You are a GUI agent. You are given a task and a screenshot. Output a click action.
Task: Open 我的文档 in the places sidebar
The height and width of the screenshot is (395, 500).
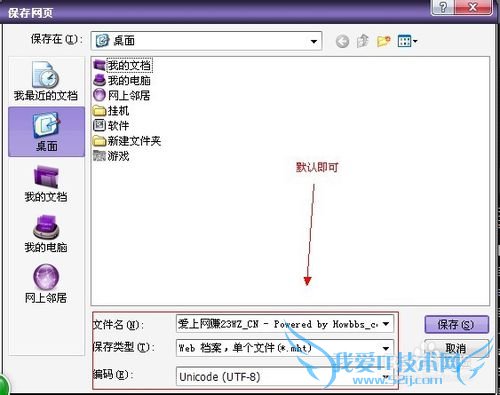click(46, 184)
